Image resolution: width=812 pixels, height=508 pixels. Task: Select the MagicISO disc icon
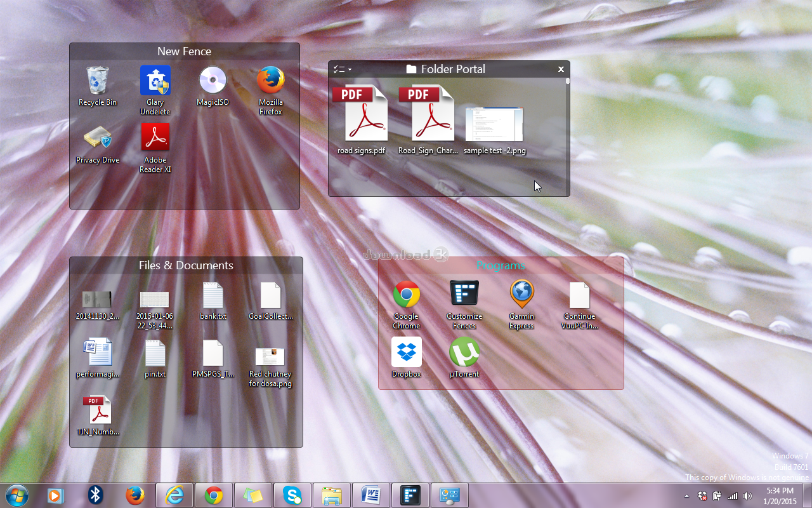[x=213, y=86]
